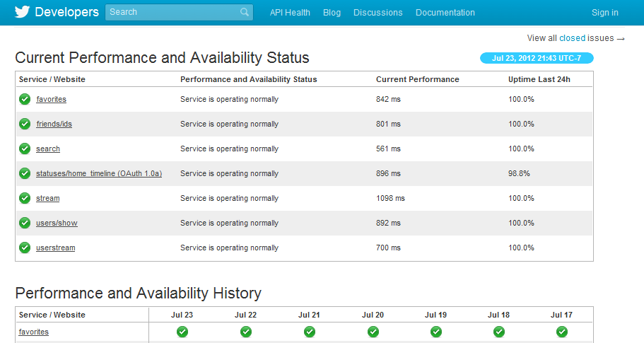Open the API Health page

pyautogui.click(x=290, y=13)
